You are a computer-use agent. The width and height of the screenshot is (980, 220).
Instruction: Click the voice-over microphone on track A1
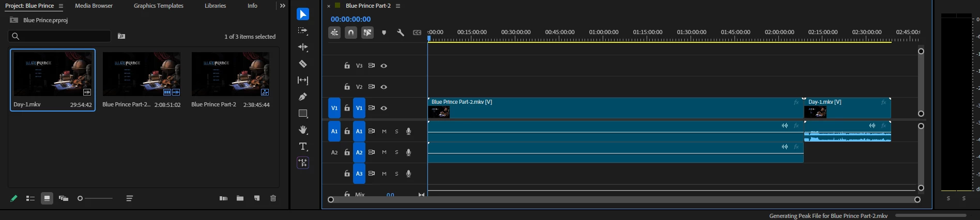(x=408, y=131)
